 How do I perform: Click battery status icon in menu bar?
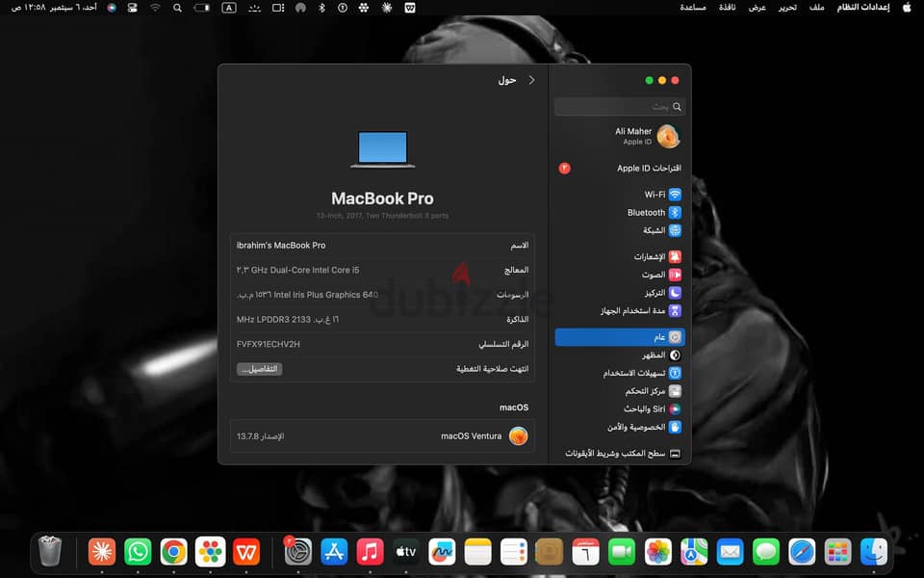(201, 8)
